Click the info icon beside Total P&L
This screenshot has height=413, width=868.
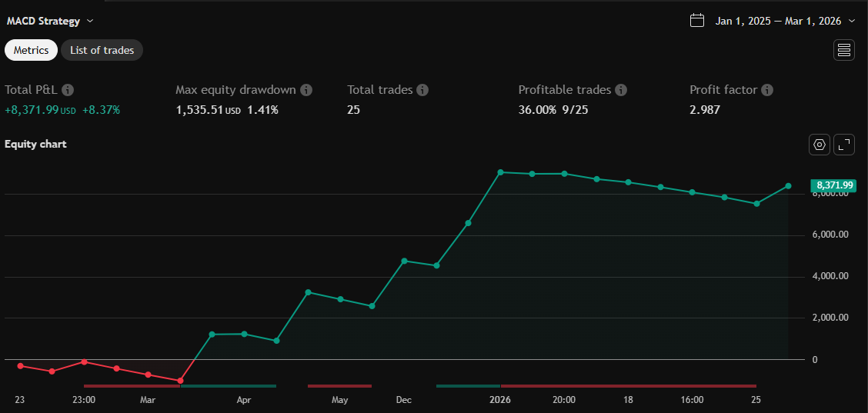68,90
